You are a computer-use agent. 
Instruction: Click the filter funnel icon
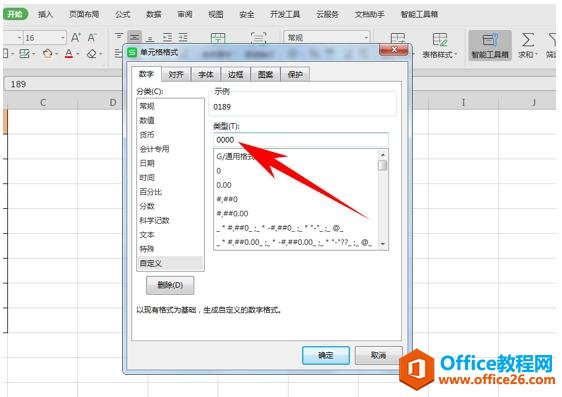(553, 39)
